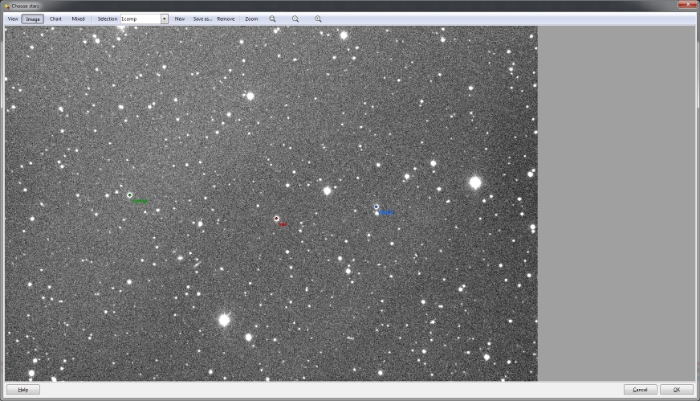Image resolution: width=700 pixels, height=401 pixels.
Task: Close the Choose stars window
Action: pyautogui.click(x=690, y=5)
